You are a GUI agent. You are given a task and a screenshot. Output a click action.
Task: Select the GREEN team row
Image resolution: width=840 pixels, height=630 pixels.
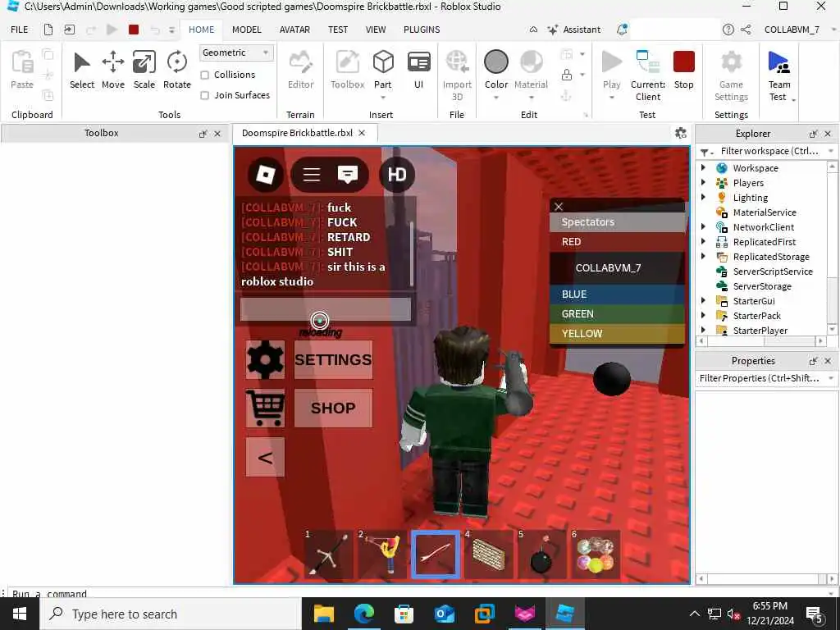tap(617, 314)
